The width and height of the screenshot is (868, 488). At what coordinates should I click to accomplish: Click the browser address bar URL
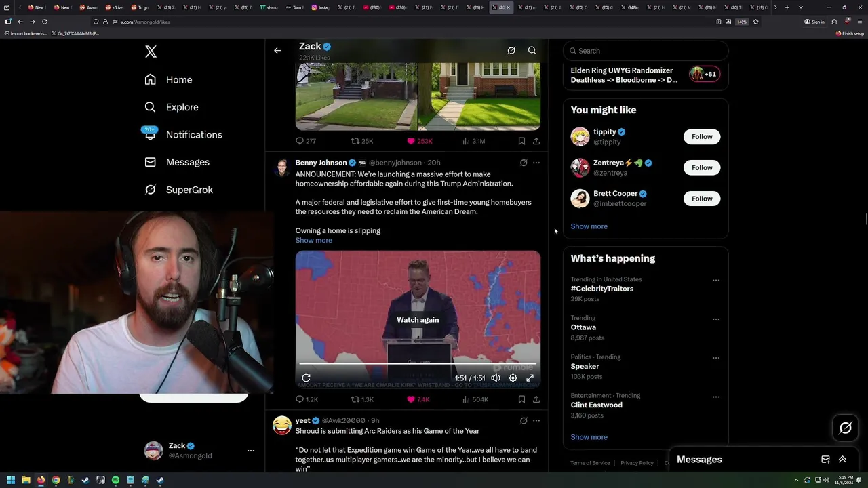pyautogui.click(x=145, y=22)
